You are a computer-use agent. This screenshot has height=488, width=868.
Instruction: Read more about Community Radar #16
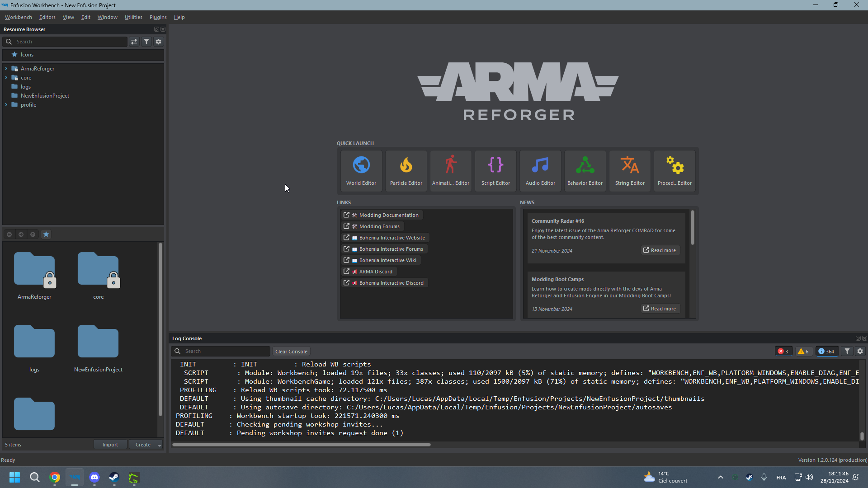pyautogui.click(x=660, y=250)
